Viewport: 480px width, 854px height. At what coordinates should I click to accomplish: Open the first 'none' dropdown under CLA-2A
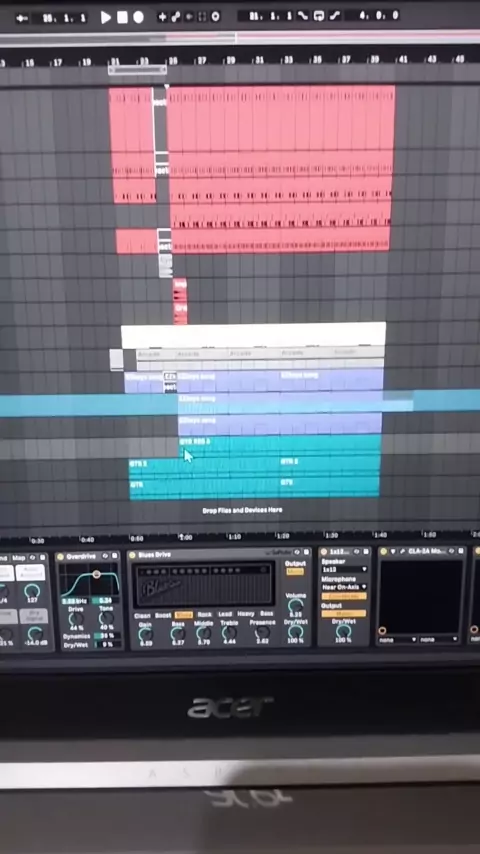click(x=398, y=639)
